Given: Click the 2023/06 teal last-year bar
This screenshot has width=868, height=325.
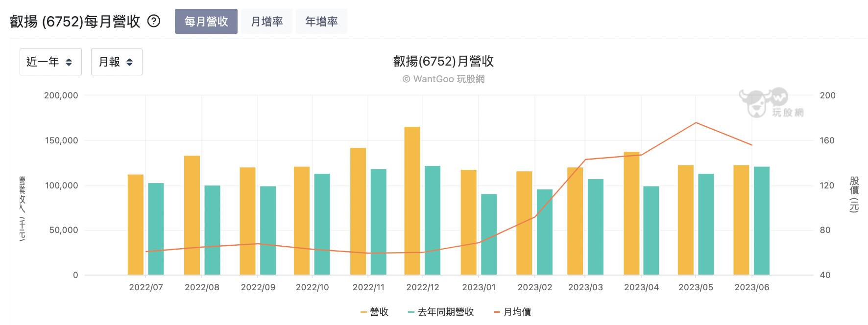Looking at the screenshot, I should pos(762,221).
